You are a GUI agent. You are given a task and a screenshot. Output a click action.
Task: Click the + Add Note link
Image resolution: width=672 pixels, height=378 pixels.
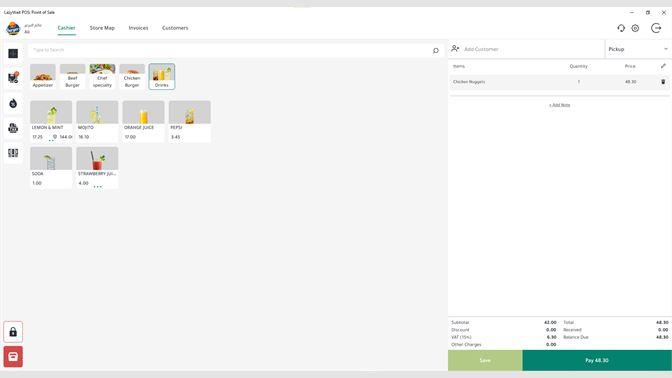(560, 105)
